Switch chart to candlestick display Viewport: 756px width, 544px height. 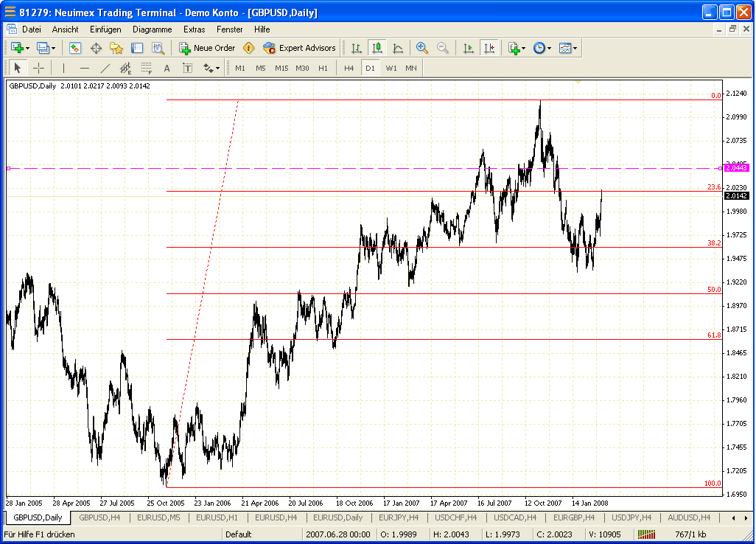click(377, 48)
